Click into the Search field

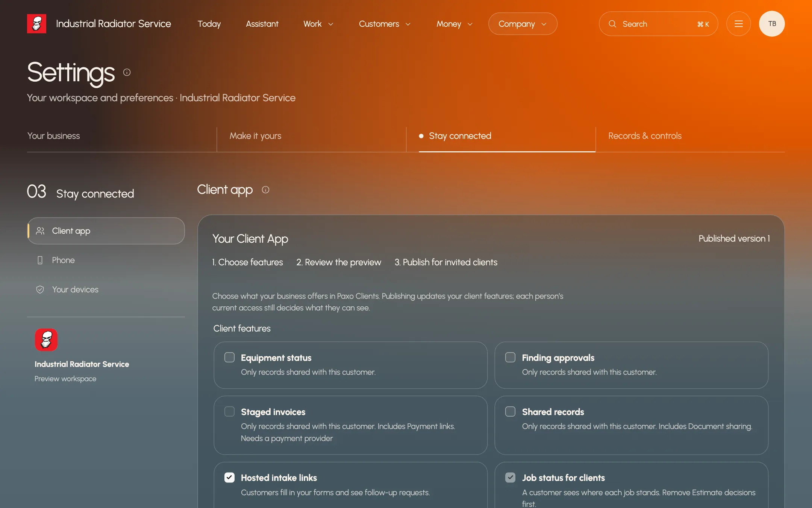click(658, 24)
